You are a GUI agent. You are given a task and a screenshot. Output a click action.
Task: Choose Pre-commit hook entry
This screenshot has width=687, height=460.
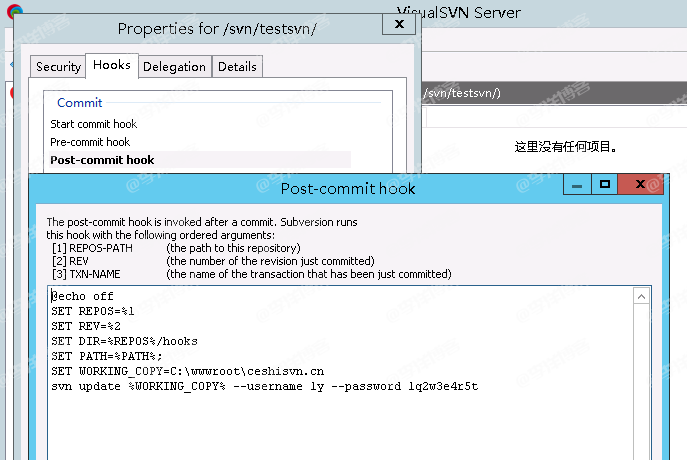90,142
